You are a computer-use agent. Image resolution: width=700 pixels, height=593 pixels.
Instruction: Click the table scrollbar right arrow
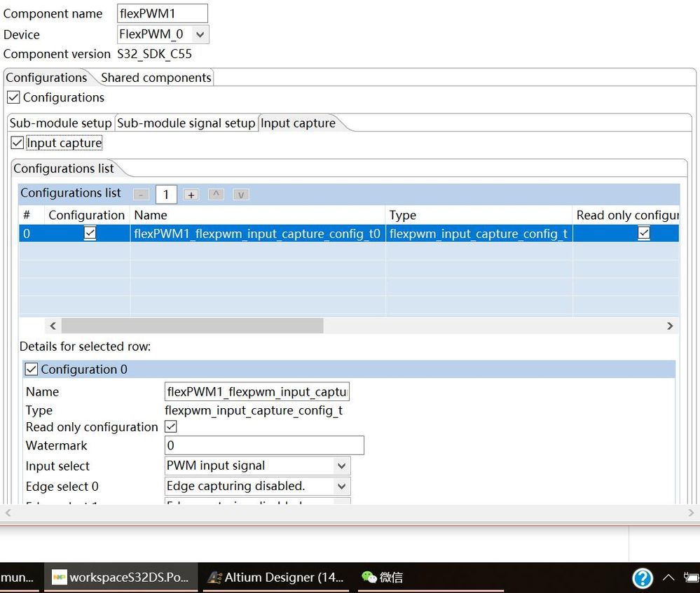[670, 326]
